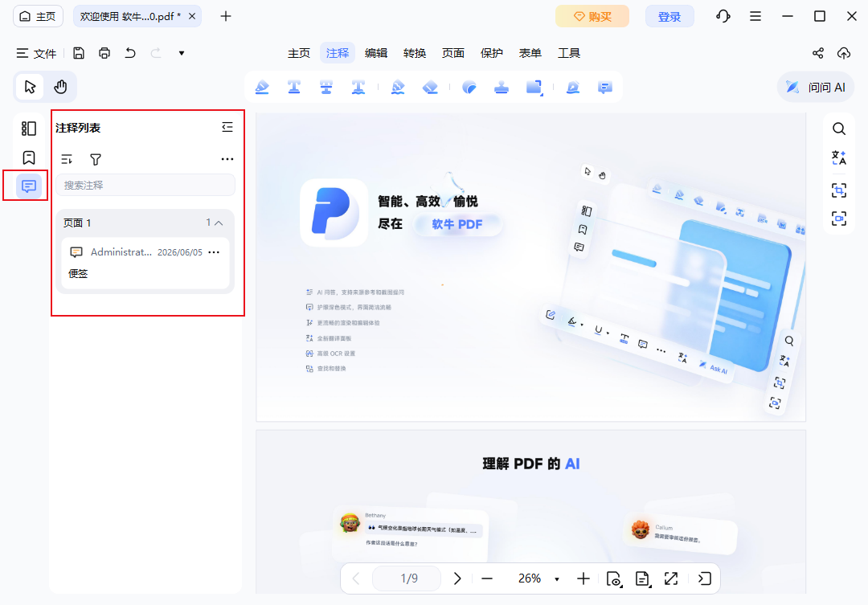Focus the 搜索注释 search field
This screenshot has width=868, height=605.
145,185
